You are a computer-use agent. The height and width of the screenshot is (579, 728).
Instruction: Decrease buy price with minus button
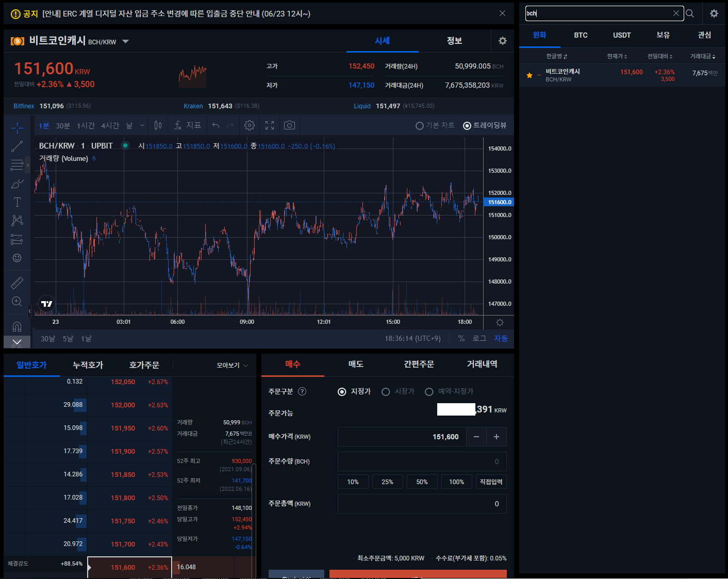click(x=476, y=437)
